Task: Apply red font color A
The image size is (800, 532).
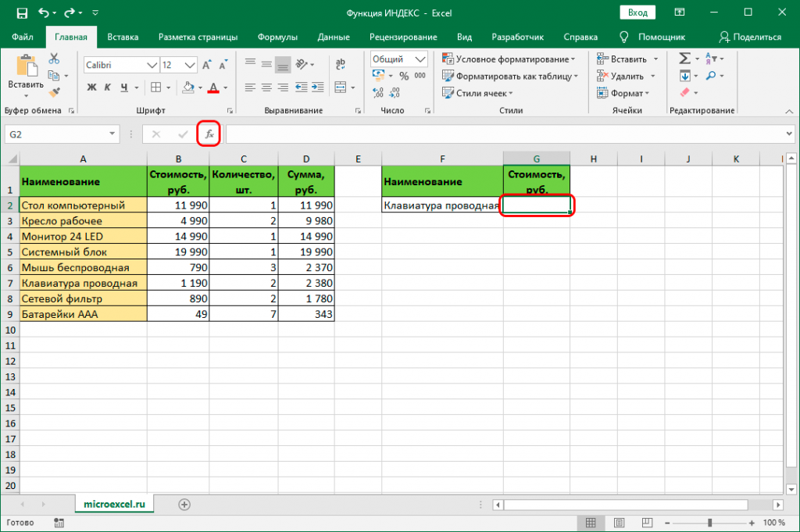Action: click(214, 87)
